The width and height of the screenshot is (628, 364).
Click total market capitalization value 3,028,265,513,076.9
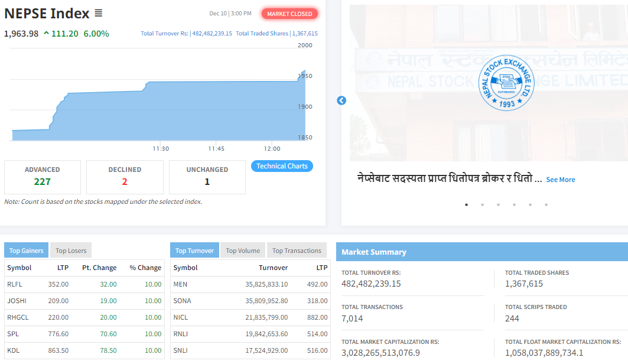(380, 353)
